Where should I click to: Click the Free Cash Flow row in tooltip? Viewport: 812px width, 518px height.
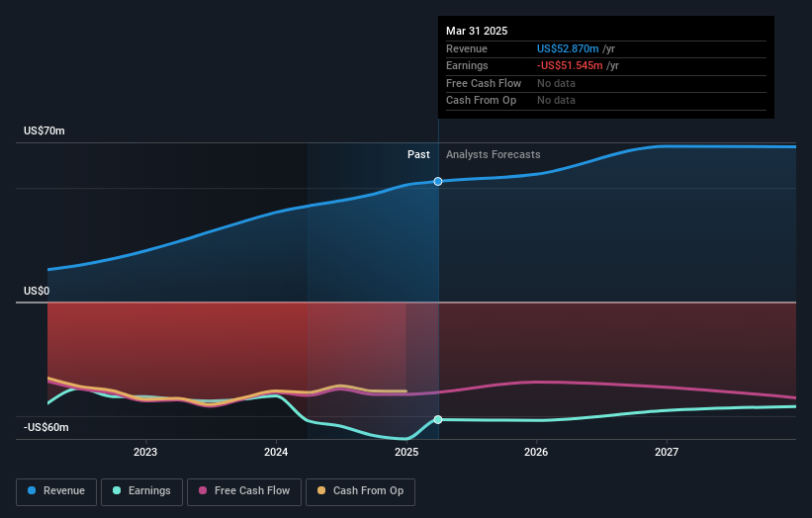point(606,83)
